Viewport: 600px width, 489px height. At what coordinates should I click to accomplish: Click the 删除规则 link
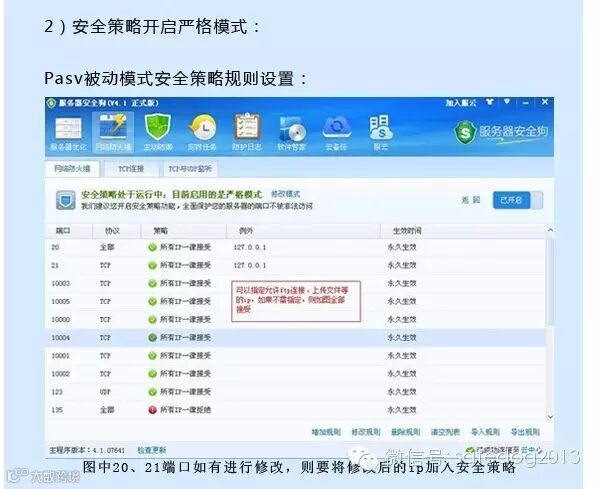406,432
